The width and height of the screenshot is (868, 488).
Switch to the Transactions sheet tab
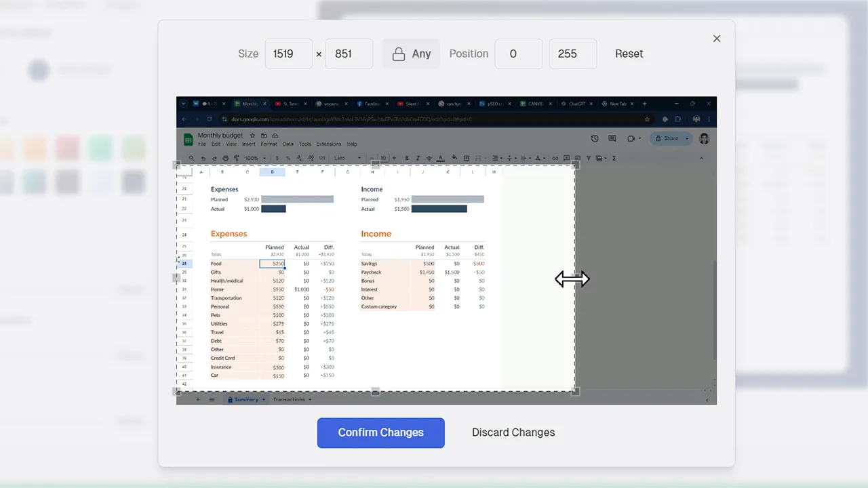click(x=291, y=399)
